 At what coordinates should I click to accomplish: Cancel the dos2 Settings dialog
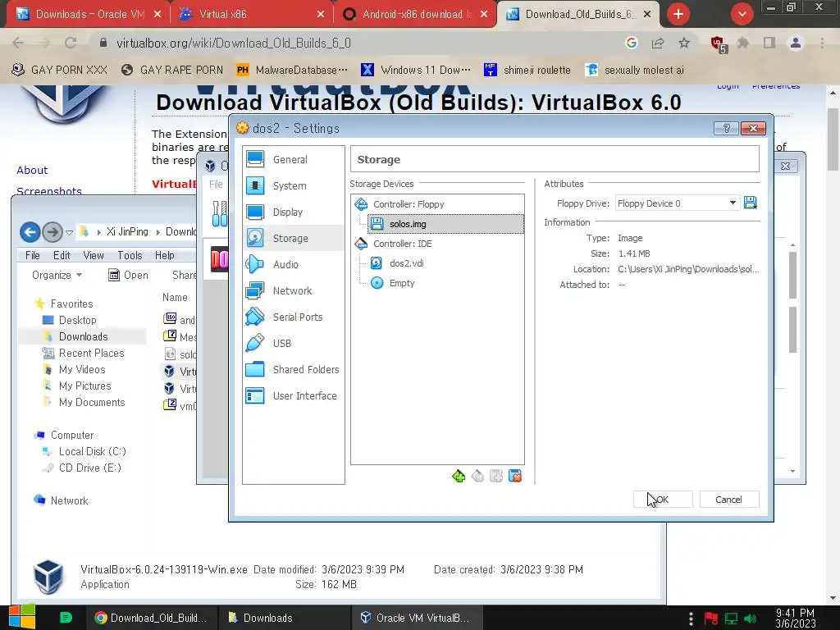pos(728,500)
